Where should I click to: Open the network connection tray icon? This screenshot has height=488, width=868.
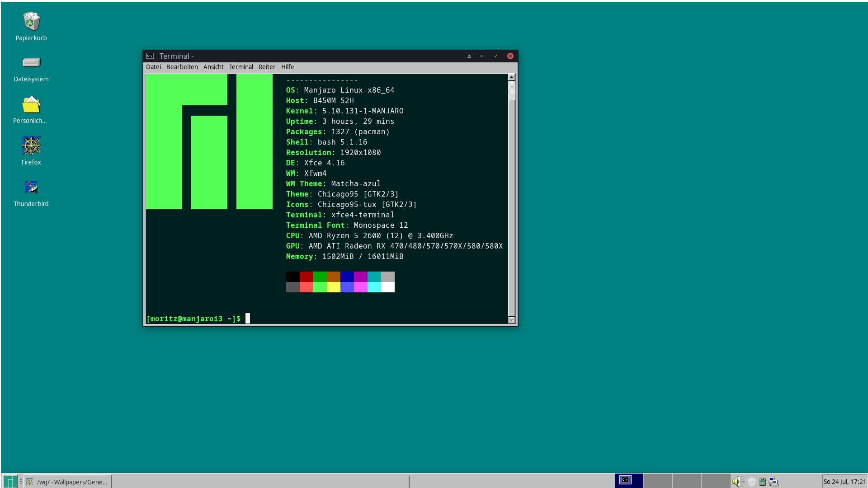click(774, 482)
